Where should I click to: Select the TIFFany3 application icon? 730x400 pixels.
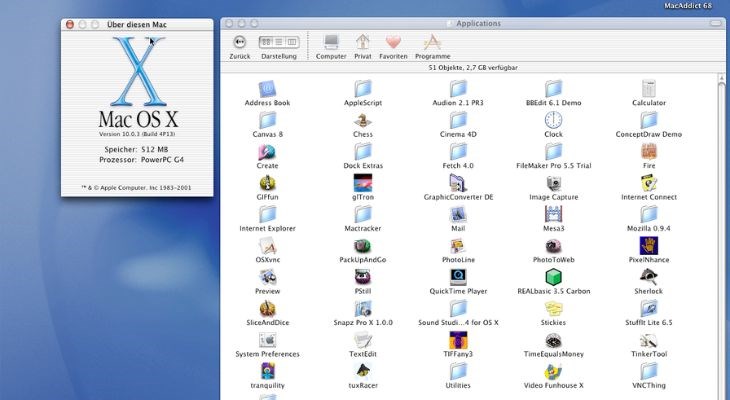458,340
